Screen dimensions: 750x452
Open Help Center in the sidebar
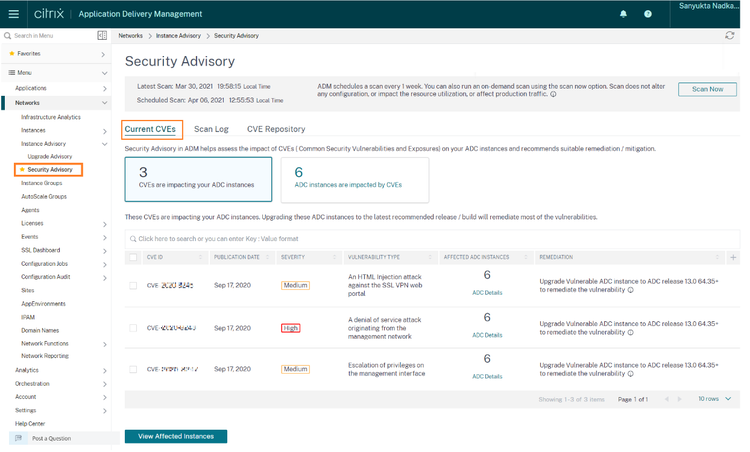(30, 424)
